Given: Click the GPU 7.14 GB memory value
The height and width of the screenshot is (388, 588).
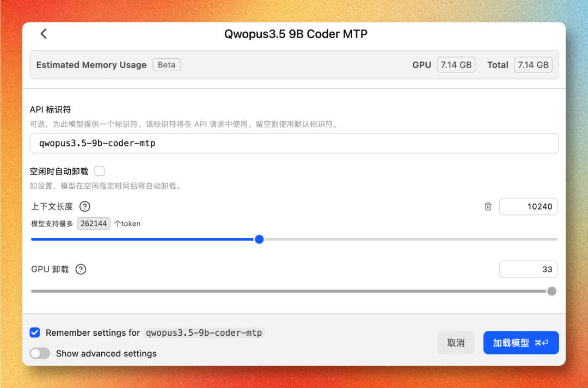Looking at the screenshot, I should [456, 65].
